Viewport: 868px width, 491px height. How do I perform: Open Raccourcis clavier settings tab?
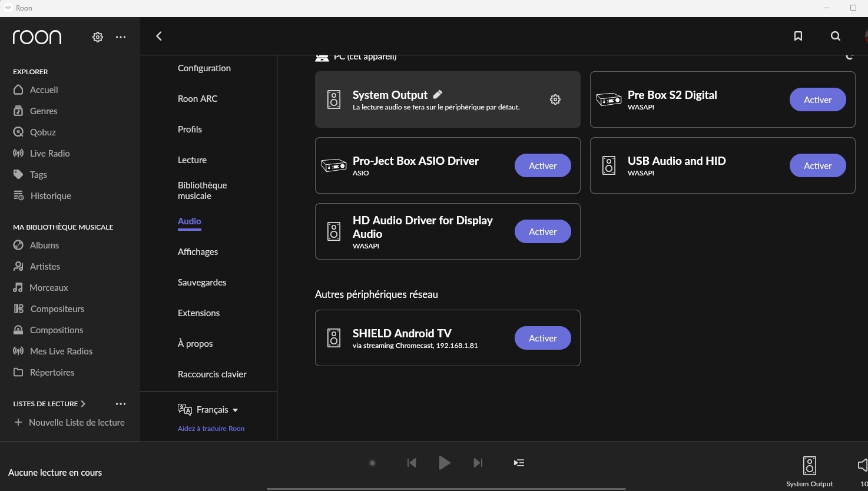(212, 374)
